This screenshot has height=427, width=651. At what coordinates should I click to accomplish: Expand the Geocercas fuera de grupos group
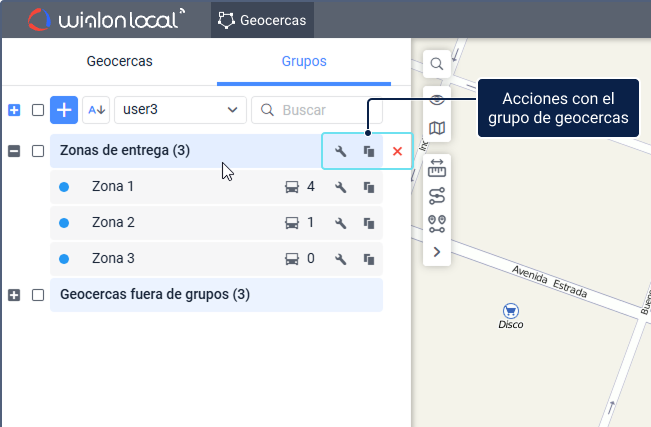(14, 295)
